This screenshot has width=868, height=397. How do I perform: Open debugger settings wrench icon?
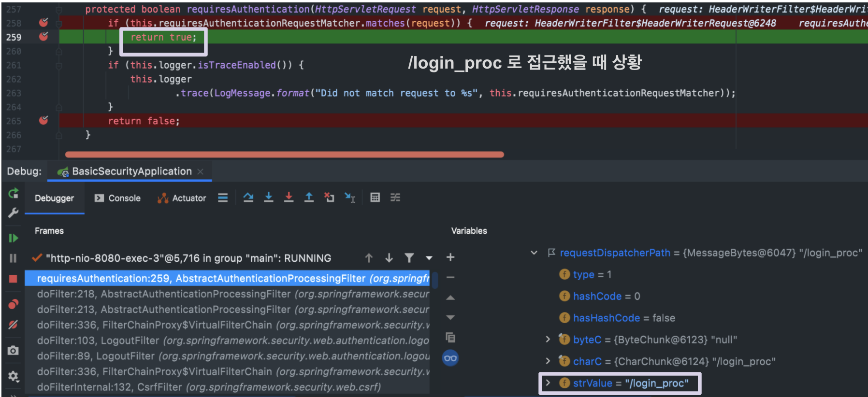click(x=14, y=213)
